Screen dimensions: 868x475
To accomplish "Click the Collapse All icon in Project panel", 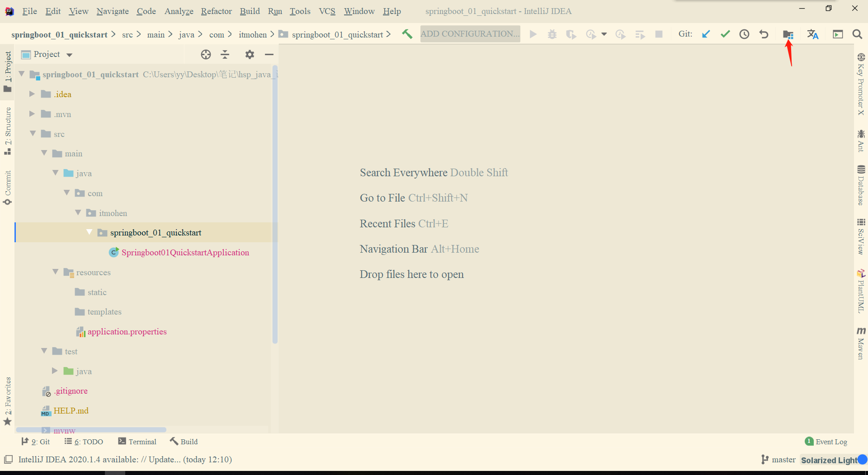I will click(x=225, y=55).
